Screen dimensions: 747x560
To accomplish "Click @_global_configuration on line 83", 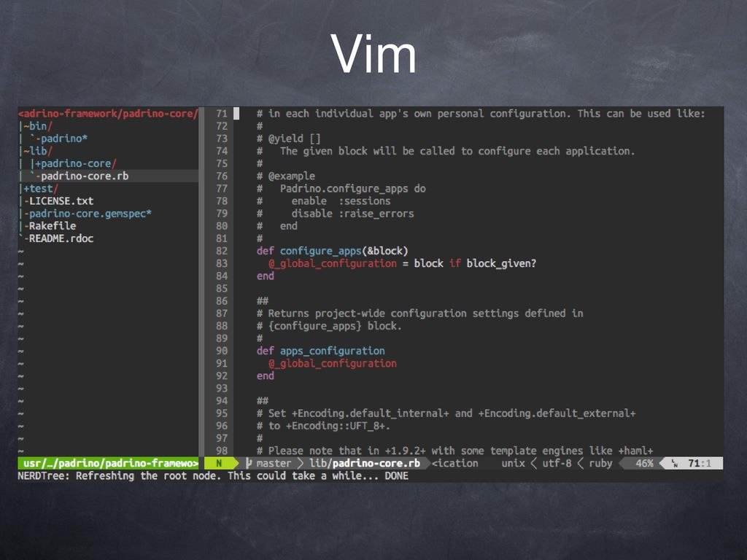I will 333,263.
